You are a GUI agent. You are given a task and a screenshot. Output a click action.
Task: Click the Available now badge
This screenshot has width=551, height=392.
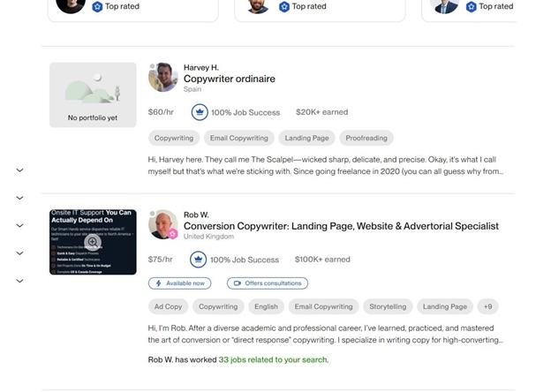click(179, 283)
